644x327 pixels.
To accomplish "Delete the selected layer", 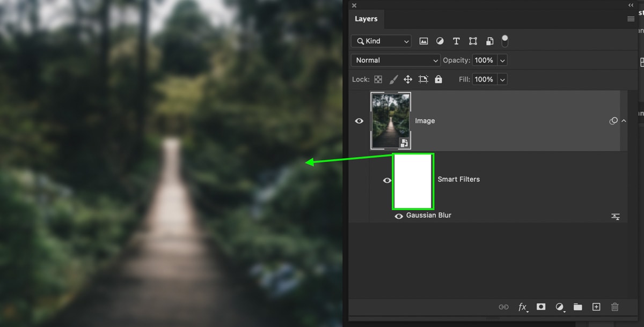I will (615, 307).
